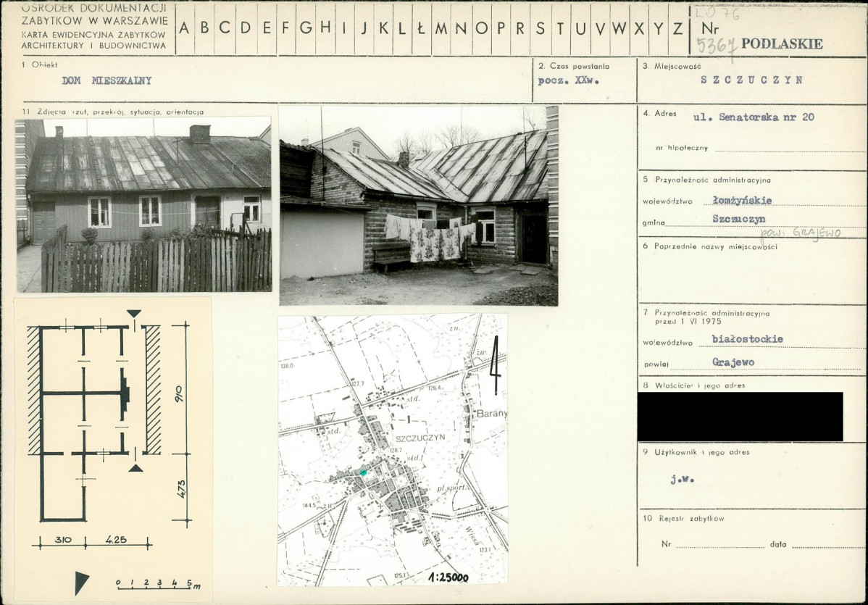Image resolution: width=868 pixels, height=605 pixels.
Task: Click the green location dot on the map
Action: click(x=364, y=472)
